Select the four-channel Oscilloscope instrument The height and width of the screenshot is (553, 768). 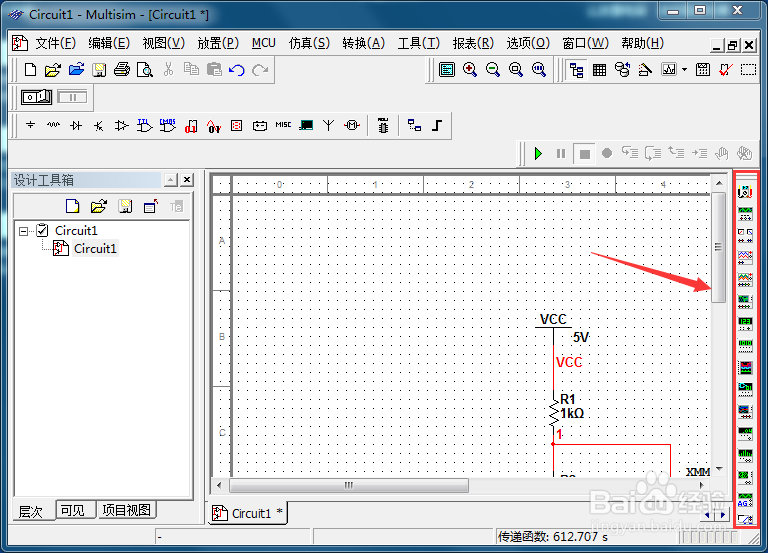coord(745,280)
